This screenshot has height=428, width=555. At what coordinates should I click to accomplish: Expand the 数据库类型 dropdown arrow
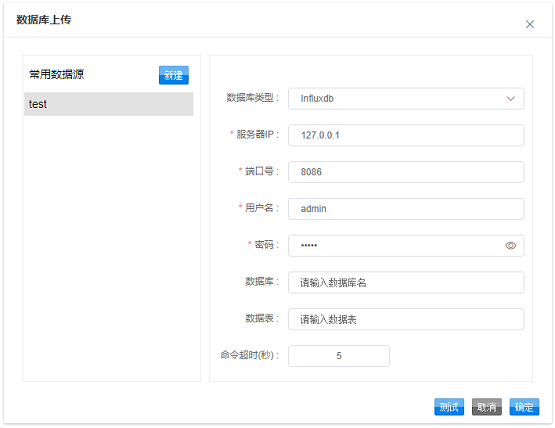(x=510, y=98)
